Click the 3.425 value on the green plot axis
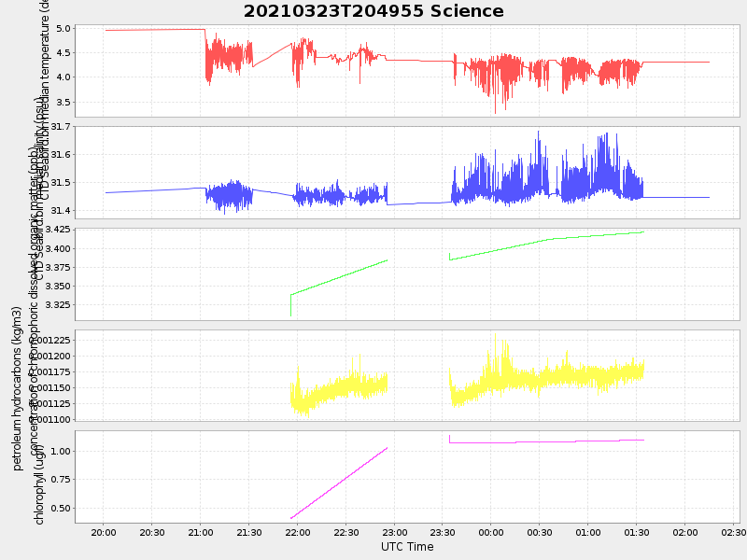 click(58, 230)
